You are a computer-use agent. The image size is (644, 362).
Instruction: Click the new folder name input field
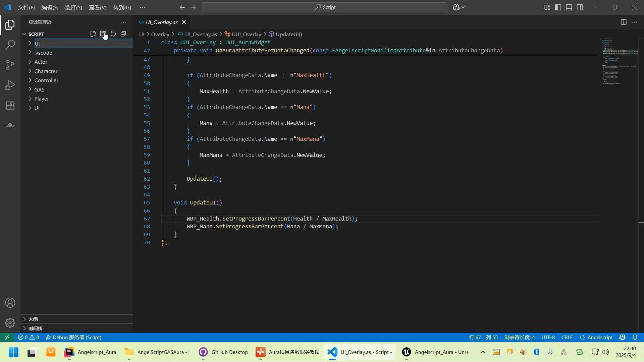point(83,44)
